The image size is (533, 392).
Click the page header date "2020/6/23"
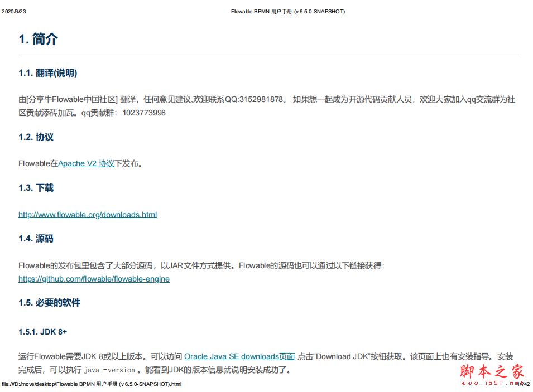point(13,12)
